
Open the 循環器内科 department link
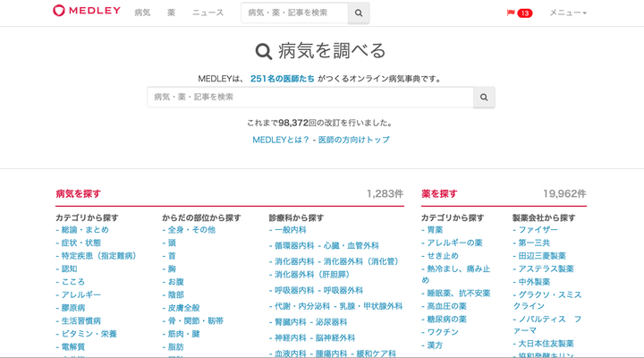pyautogui.click(x=294, y=246)
